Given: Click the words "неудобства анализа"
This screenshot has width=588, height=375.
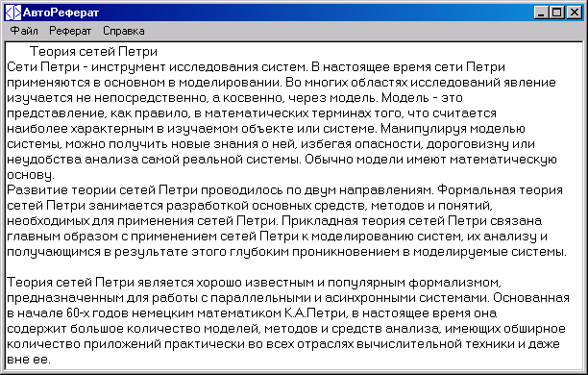Looking at the screenshot, I should click(x=73, y=160).
